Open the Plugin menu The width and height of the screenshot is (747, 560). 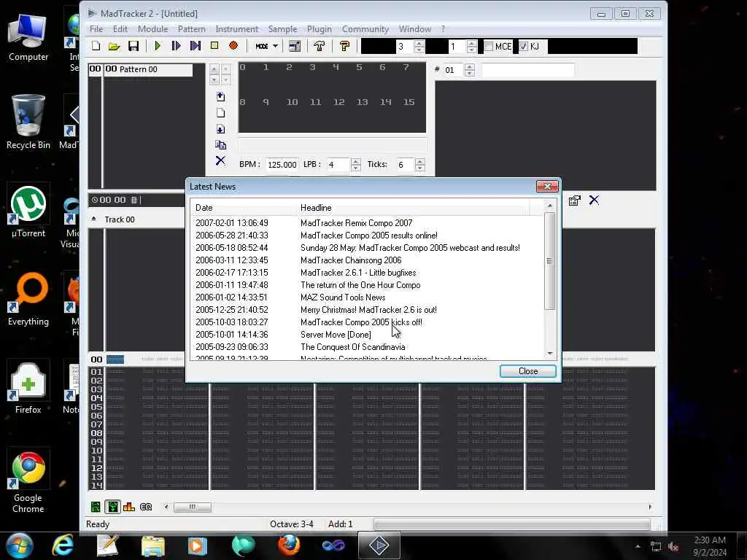[320, 29]
